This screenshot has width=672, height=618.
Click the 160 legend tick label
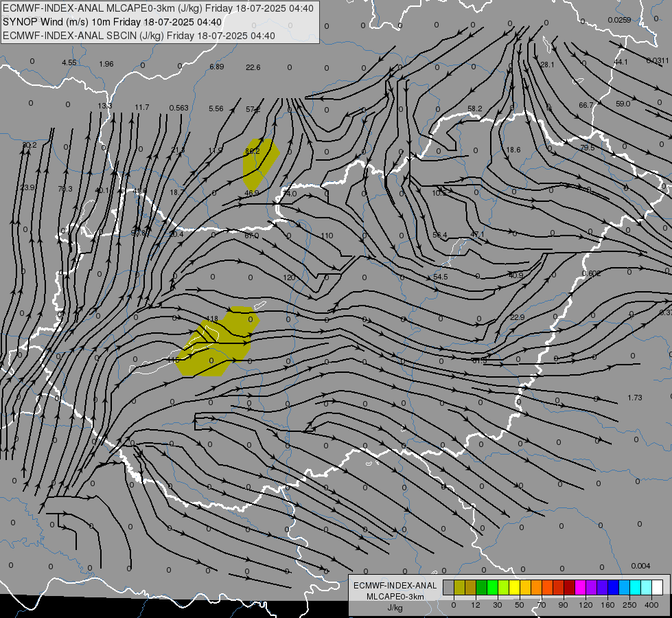point(607,605)
